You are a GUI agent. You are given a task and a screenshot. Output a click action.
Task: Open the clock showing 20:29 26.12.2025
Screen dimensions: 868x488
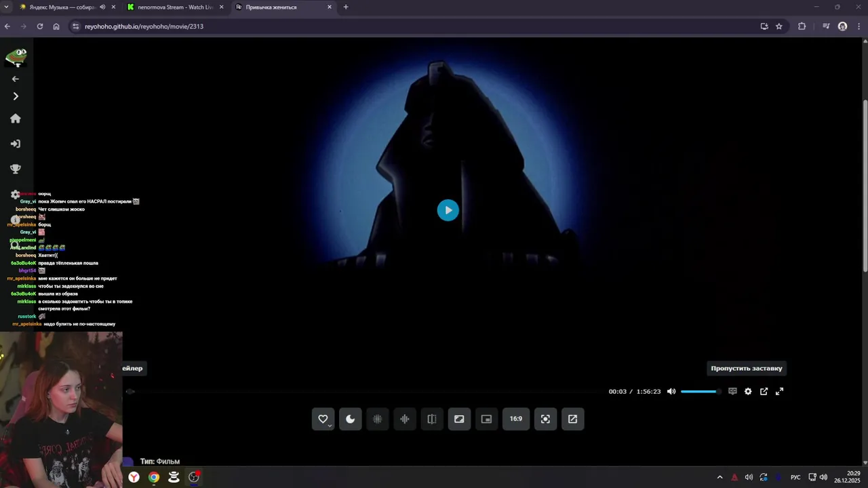[848, 477]
